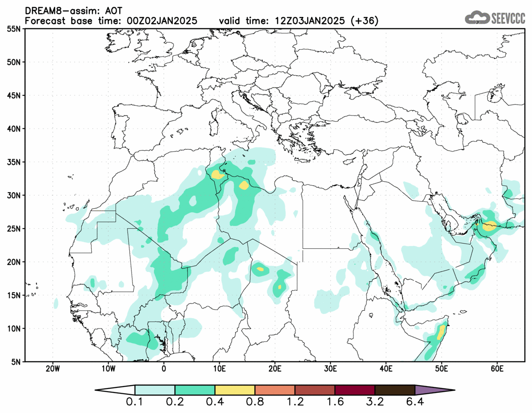Click the '(+36)' forecast hour label

[x=364, y=21]
